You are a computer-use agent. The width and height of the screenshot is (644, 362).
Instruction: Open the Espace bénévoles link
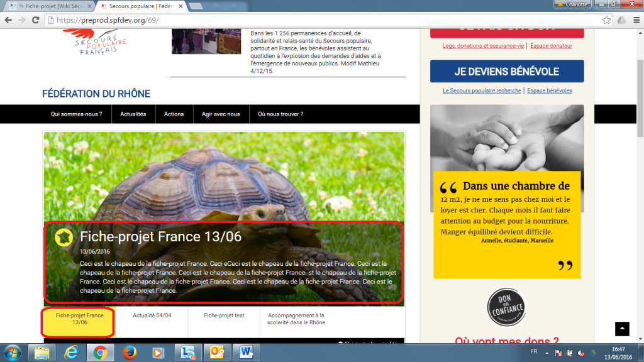click(549, 90)
